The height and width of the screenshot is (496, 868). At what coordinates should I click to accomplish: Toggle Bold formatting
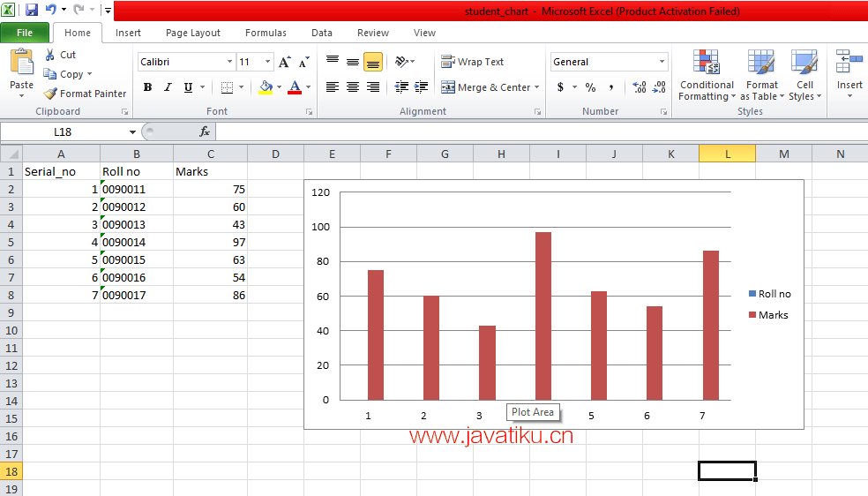click(x=147, y=87)
